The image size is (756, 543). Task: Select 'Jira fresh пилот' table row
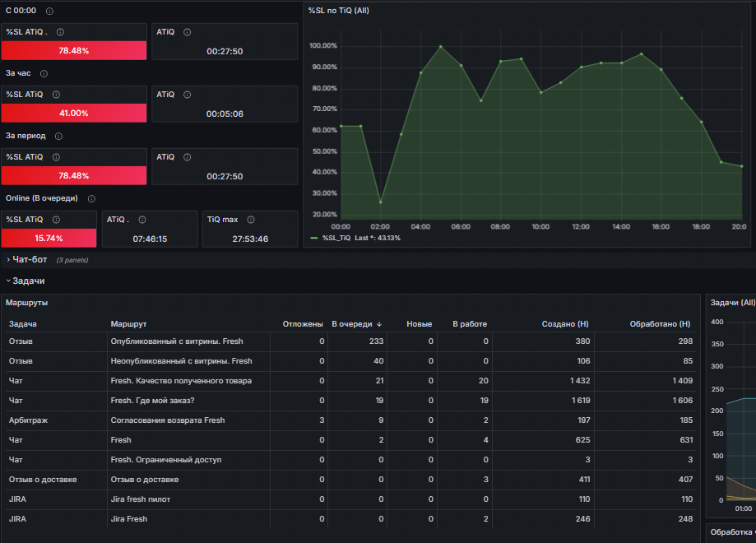(350, 499)
